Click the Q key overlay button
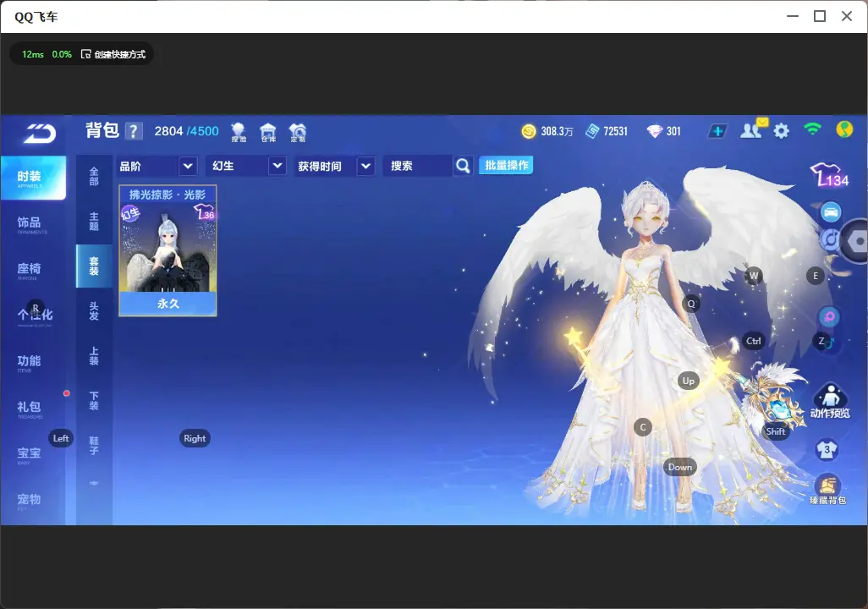Image resolution: width=868 pixels, height=609 pixels. pos(691,304)
